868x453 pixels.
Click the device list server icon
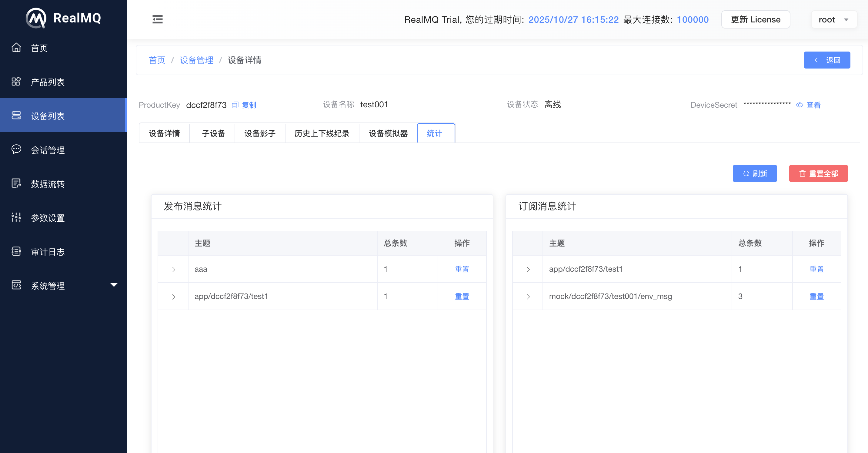coord(16,115)
